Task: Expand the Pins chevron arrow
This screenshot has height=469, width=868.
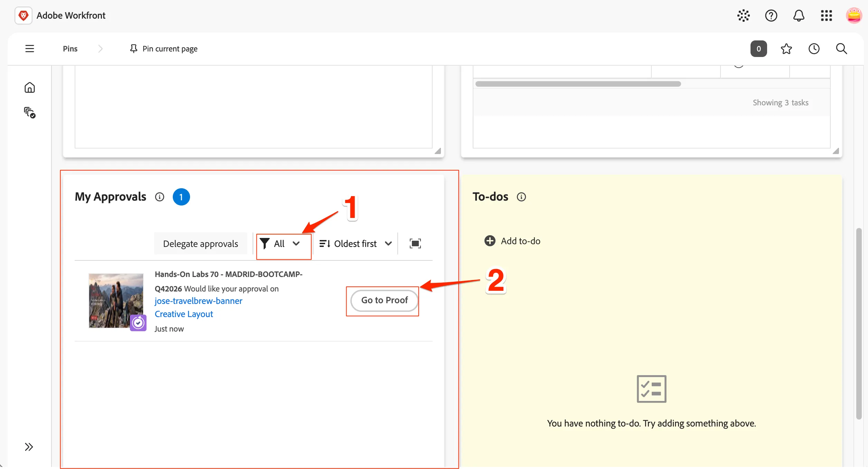Action: (100, 49)
